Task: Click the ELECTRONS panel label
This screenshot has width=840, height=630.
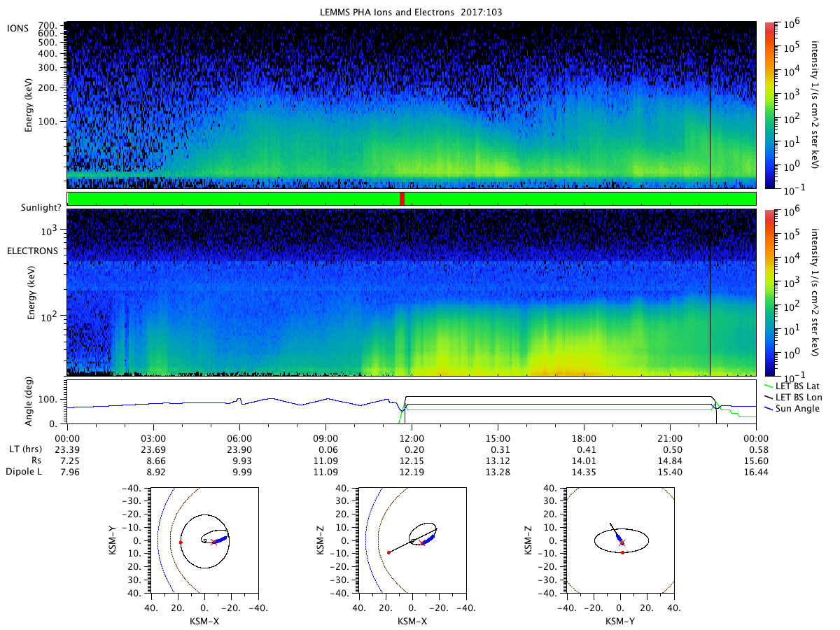Action: pos(33,251)
